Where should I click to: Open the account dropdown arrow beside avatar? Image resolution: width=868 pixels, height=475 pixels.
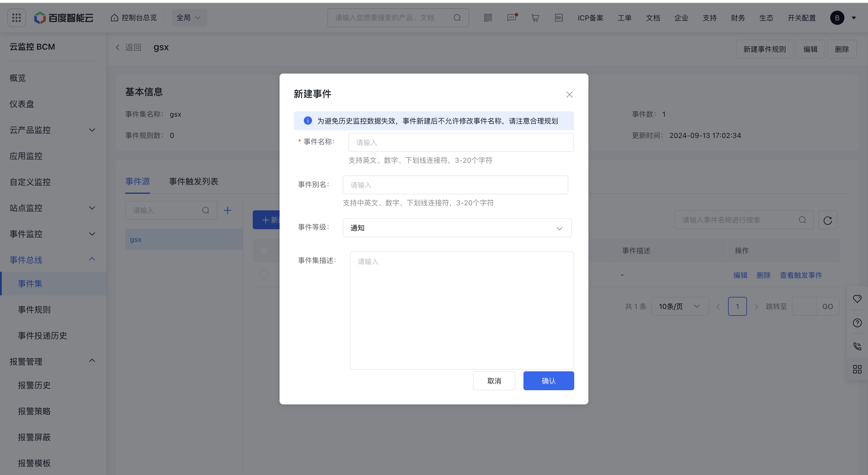pyautogui.click(x=854, y=18)
